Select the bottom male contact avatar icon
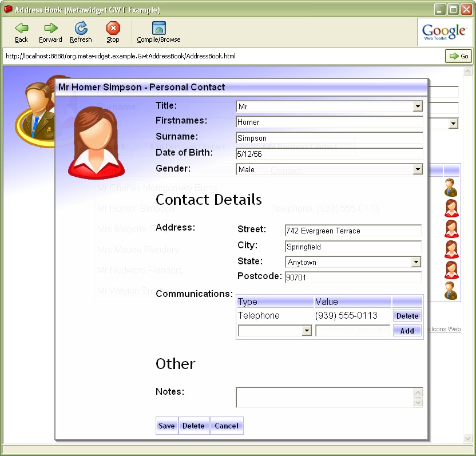Viewport: 476px width, 456px height. tap(450, 291)
